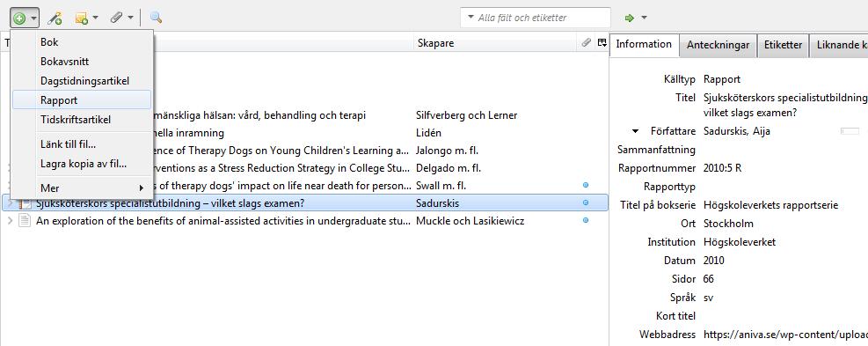Click the blue attachment dot on Sadurskis row
This screenshot has width=868, height=346.
click(x=586, y=203)
